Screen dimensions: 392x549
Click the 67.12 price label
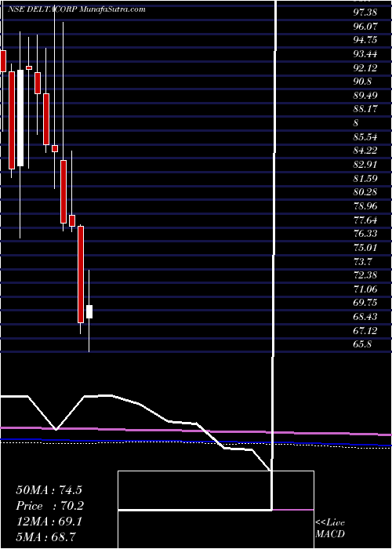(365, 330)
